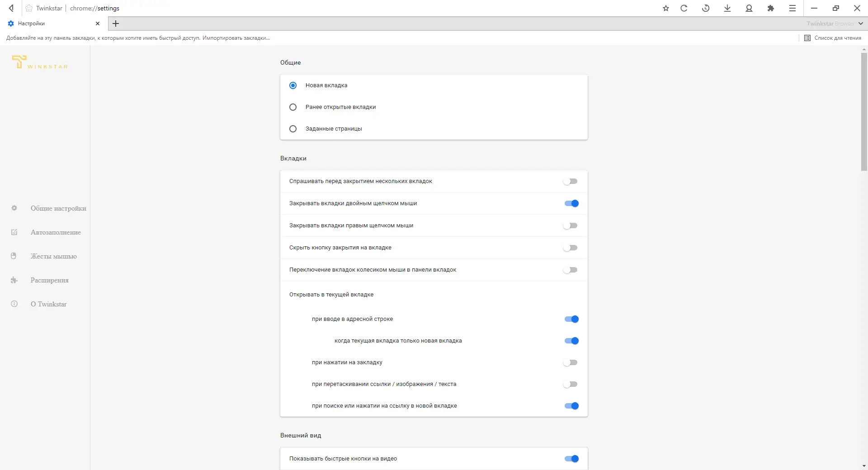Open the hamburger menu
868x470 pixels.
click(792, 8)
